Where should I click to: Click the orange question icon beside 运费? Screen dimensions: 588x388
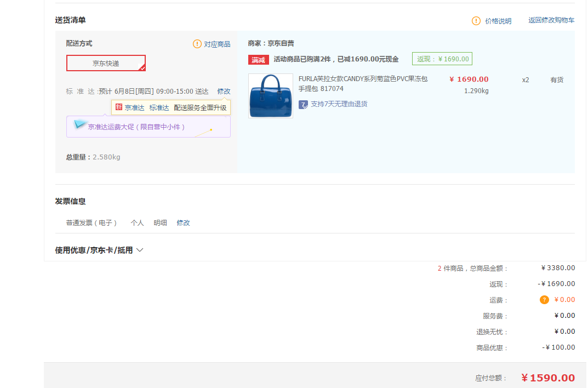click(544, 300)
